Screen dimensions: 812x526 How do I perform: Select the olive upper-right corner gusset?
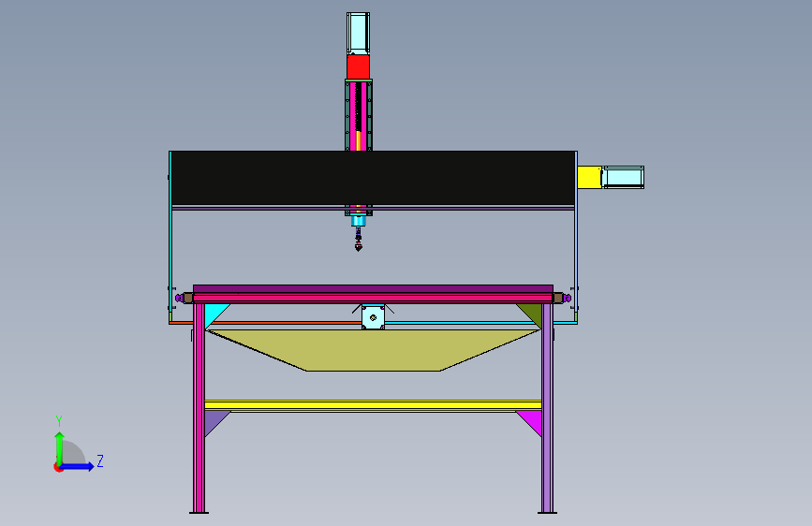tap(533, 313)
